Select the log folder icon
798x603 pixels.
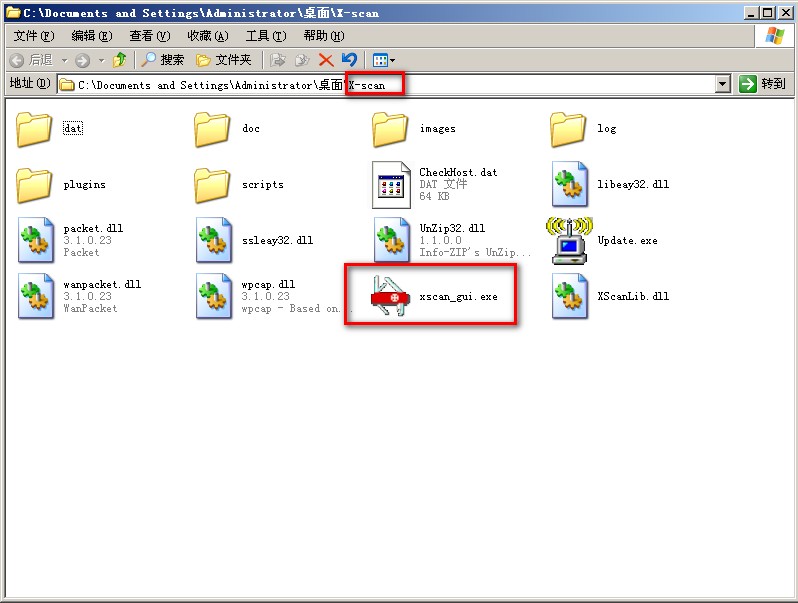click(x=568, y=129)
